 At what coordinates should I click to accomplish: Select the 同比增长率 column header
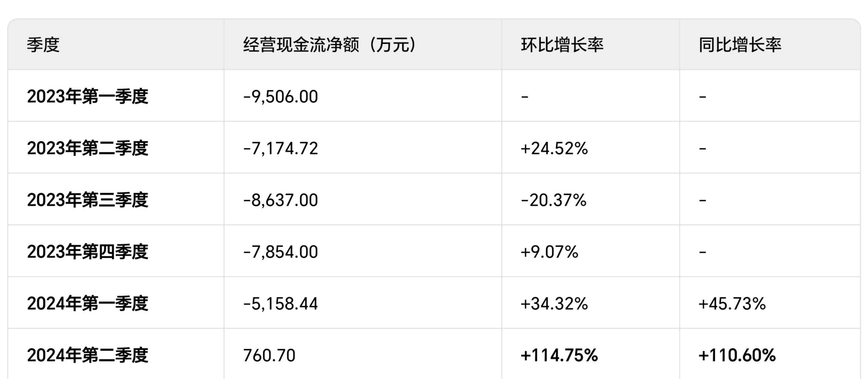[x=740, y=45]
